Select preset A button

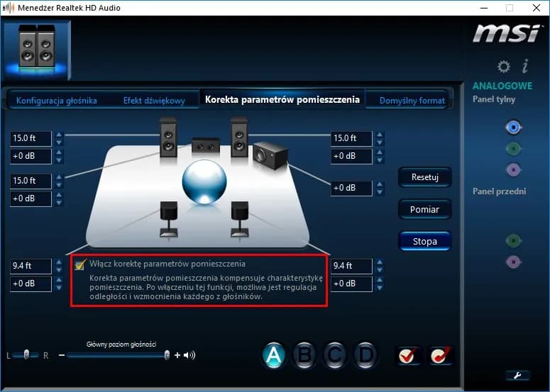274,354
